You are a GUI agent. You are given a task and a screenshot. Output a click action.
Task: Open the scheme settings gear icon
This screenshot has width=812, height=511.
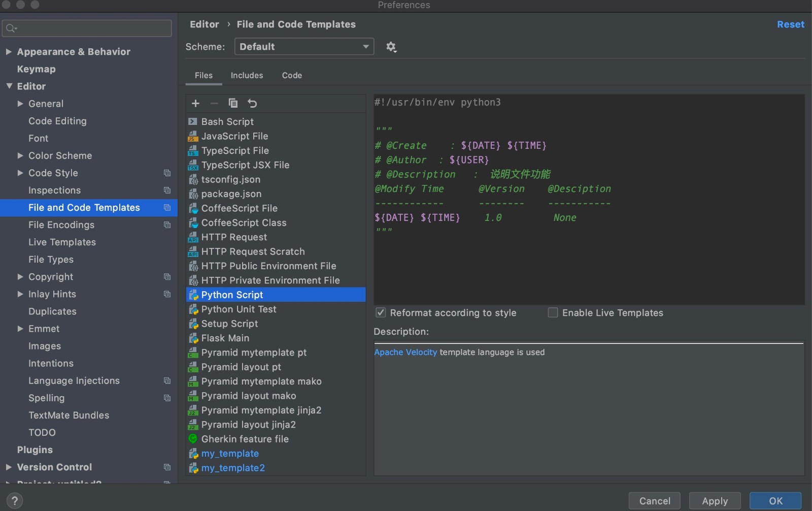click(x=391, y=47)
